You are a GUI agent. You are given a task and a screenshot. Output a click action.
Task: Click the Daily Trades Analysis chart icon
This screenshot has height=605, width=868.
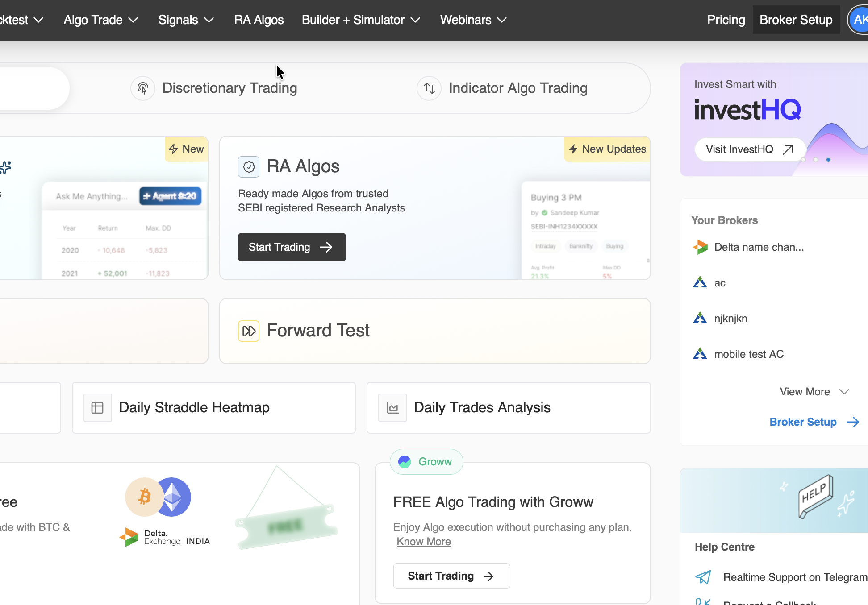392,408
